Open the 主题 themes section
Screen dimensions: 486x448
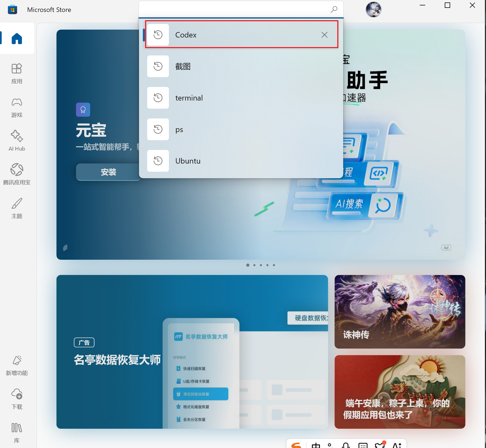point(17,208)
